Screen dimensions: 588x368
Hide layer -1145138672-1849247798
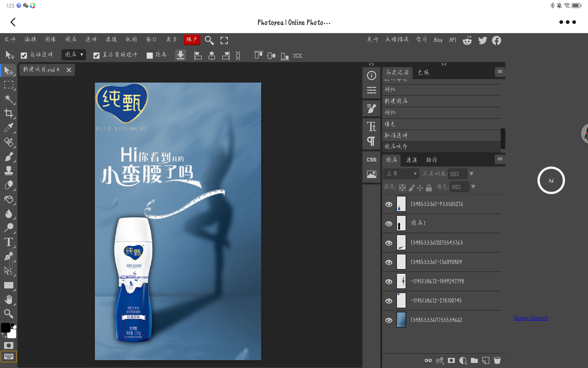[389, 282]
